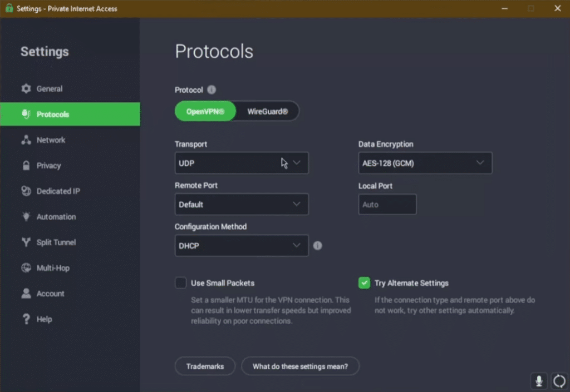Click the Split Tunnel fork icon
This screenshot has height=392, width=570.
coord(26,242)
